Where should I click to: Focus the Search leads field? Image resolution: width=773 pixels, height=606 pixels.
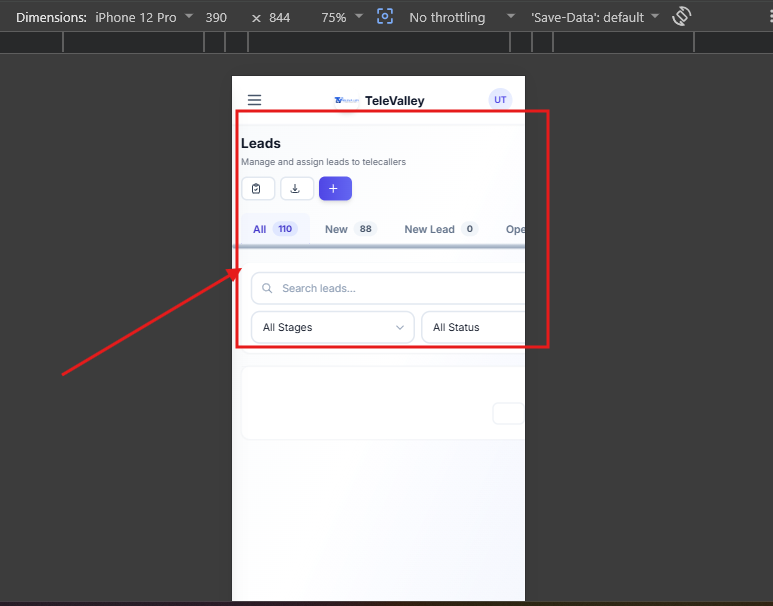pos(388,288)
